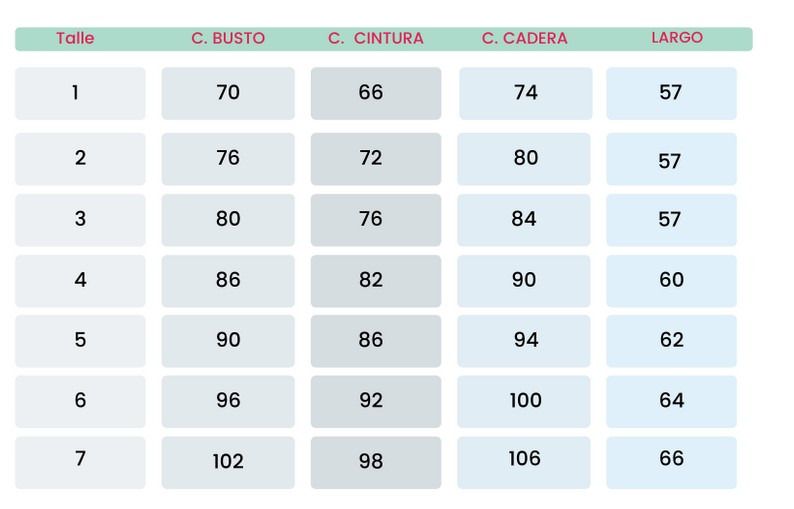This screenshot has width=794, height=509.
Task: Select the C. CADERA column header
Action: 524,39
